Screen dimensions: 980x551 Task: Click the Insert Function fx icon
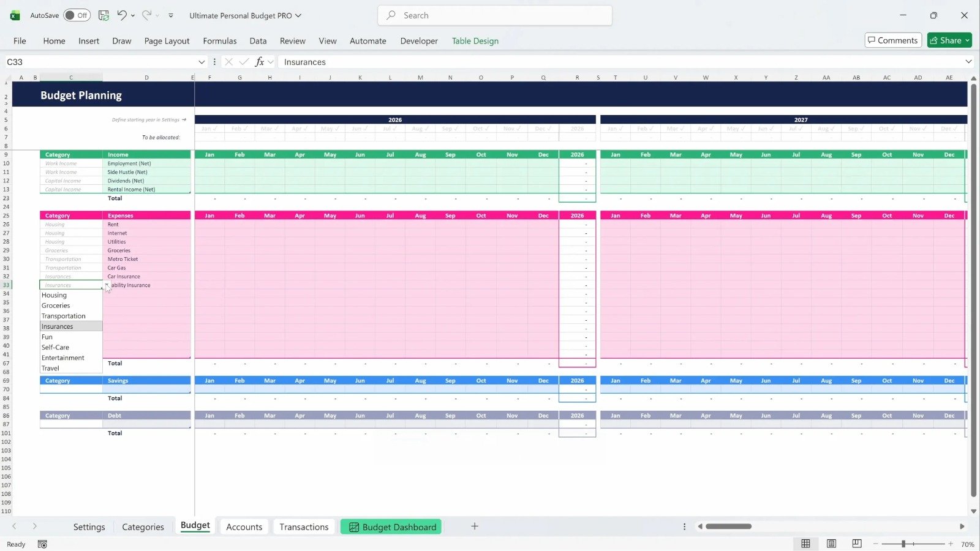(x=260, y=62)
